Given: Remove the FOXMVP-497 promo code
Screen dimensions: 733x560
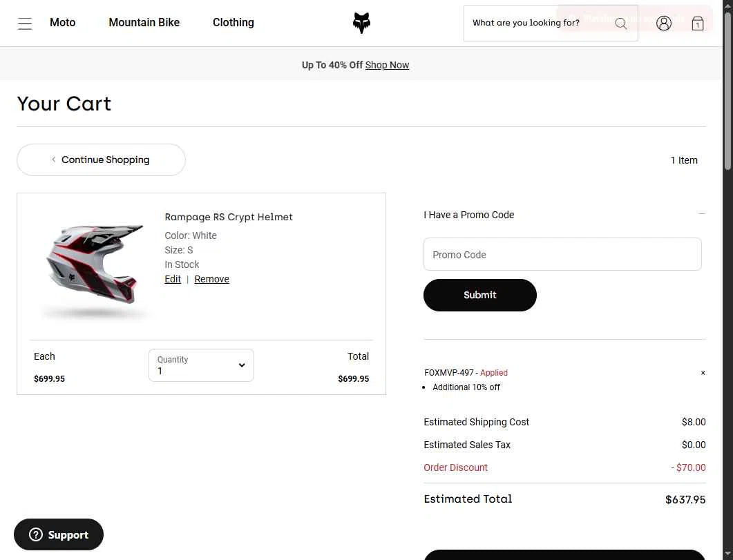Looking at the screenshot, I should (703, 373).
